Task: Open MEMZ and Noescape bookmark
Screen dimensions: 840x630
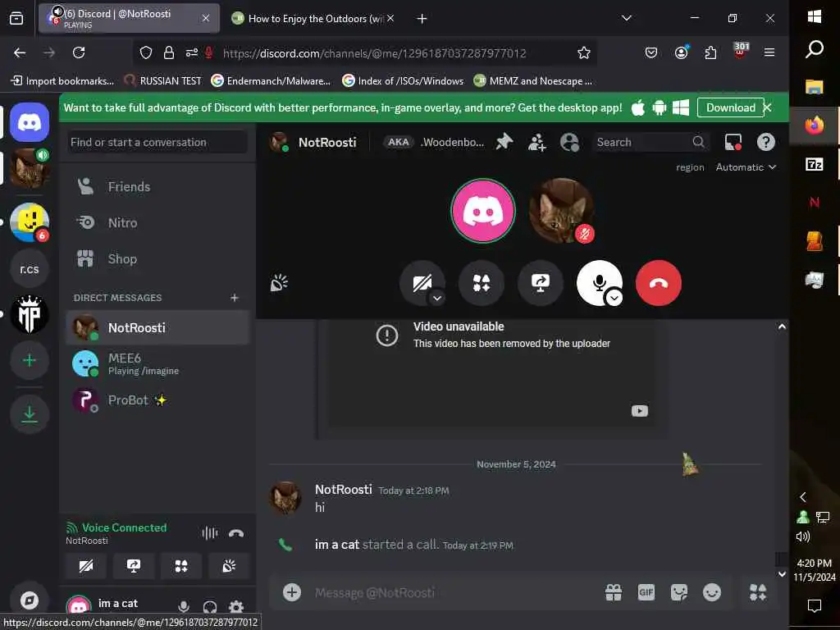Action: (533, 81)
